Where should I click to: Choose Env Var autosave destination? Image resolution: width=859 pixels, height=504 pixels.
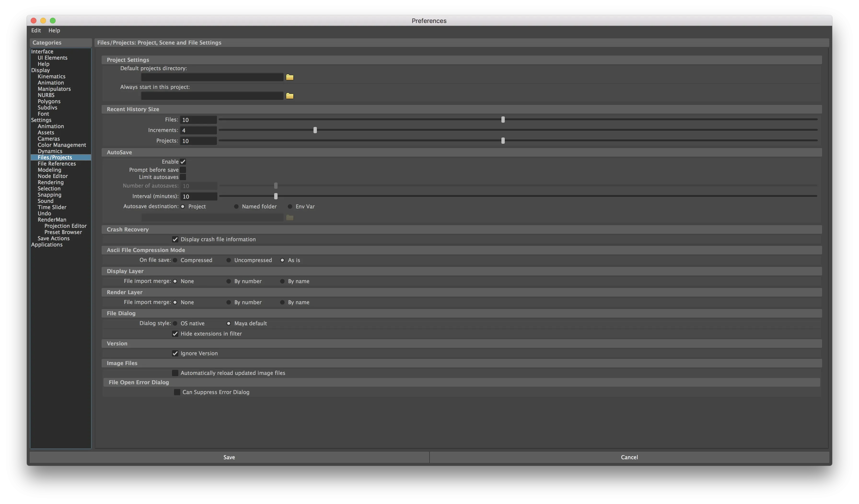coord(290,206)
